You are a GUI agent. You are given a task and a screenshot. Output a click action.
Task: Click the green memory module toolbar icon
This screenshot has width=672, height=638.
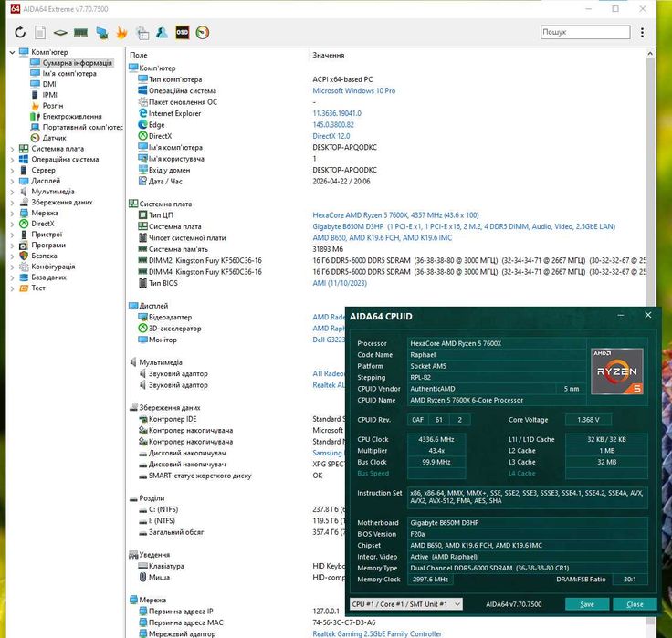point(80,33)
